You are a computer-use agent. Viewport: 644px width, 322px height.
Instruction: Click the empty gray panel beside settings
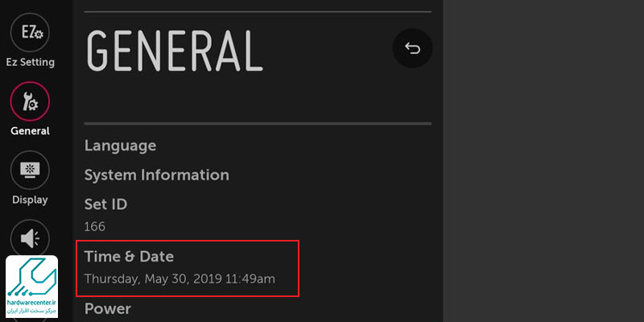543,161
